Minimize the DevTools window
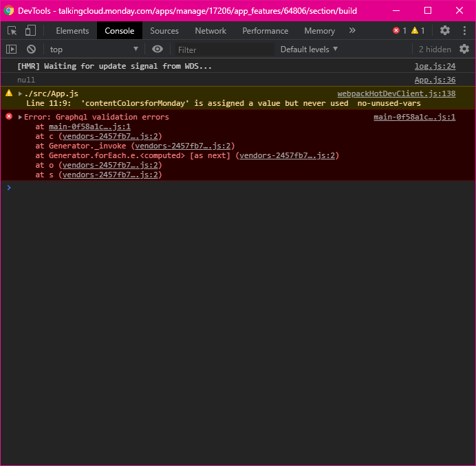 click(x=396, y=10)
